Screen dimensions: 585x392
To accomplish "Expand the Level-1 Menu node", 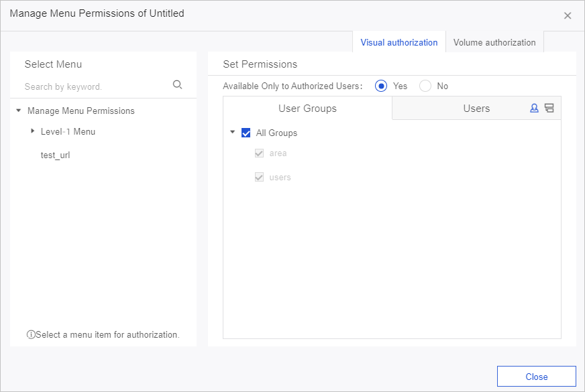I will 32,131.
